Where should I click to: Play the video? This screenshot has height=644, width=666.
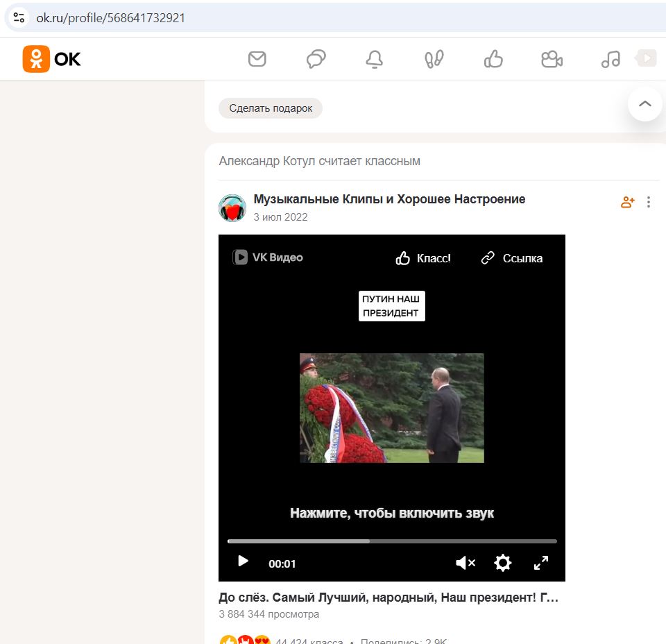coord(243,561)
